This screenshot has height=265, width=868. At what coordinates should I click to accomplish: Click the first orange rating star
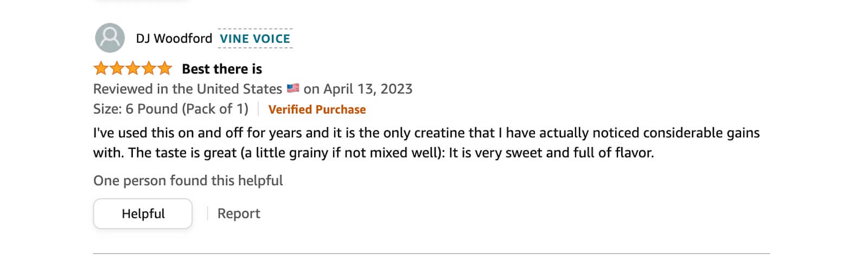pos(101,68)
